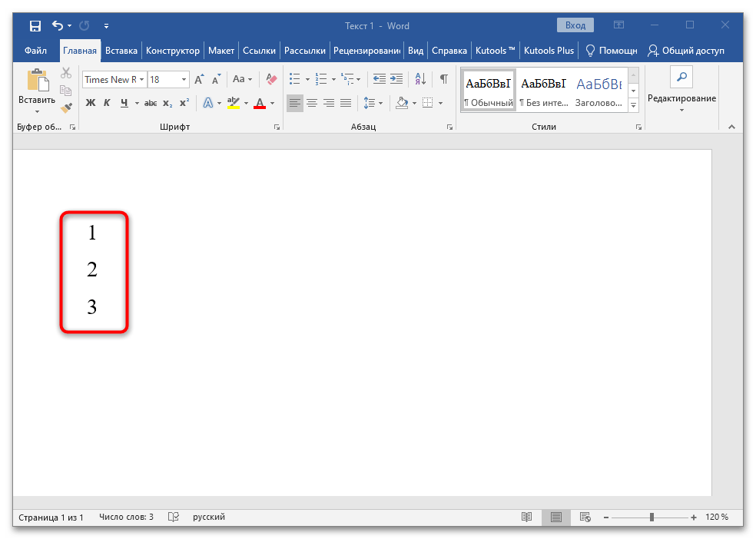
Task: Justify text alignment
Action: click(346, 103)
